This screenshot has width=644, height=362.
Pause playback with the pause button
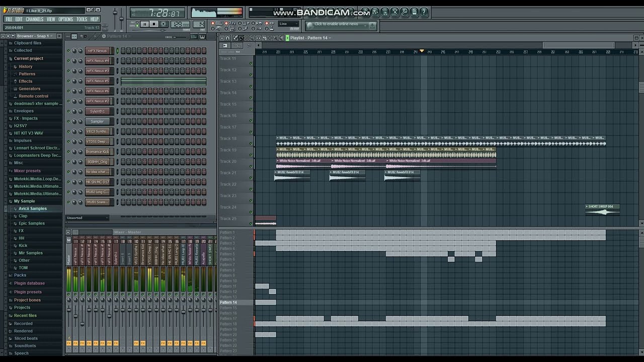point(145,24)
